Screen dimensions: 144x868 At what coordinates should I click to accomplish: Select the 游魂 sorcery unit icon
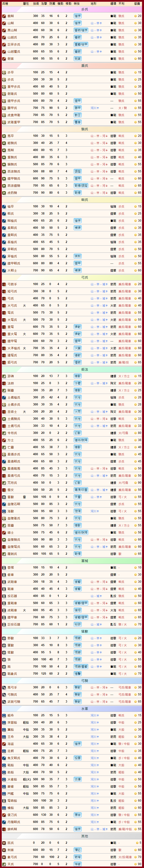[x=4, y=376]
